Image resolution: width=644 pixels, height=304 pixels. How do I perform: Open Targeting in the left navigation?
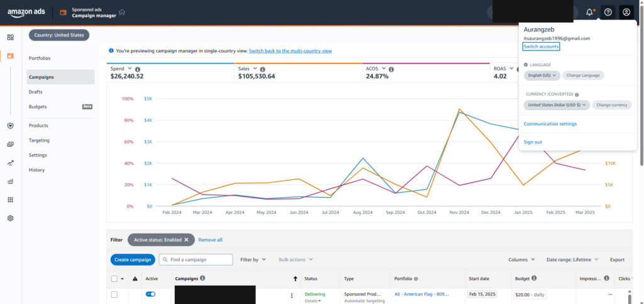[x=39, y=140]
